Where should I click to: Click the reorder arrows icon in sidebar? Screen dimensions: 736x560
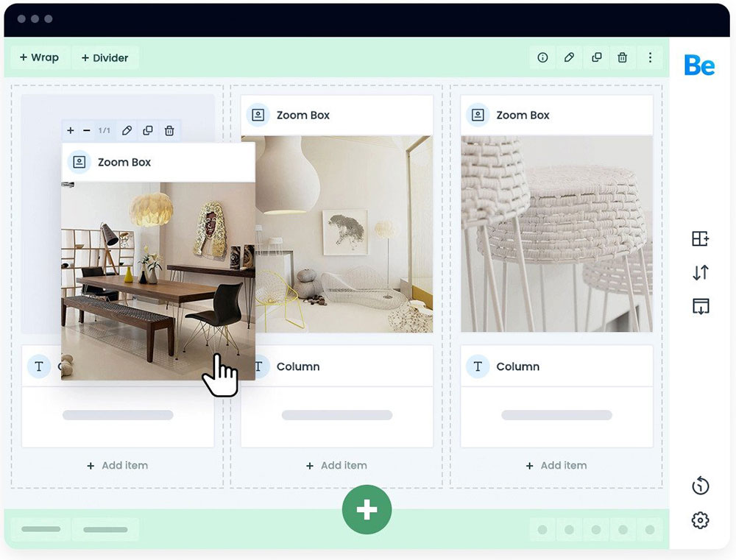pyautogui.click(x=700, y=272)
